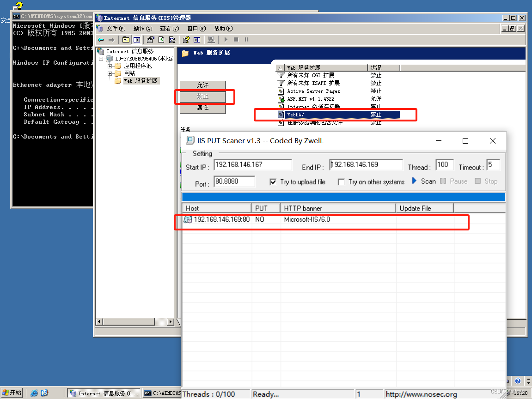This screenshot has width=532, height=399.
Task: Select the LU-37E08EC95406 local computer node
Action: coord(144,59)
